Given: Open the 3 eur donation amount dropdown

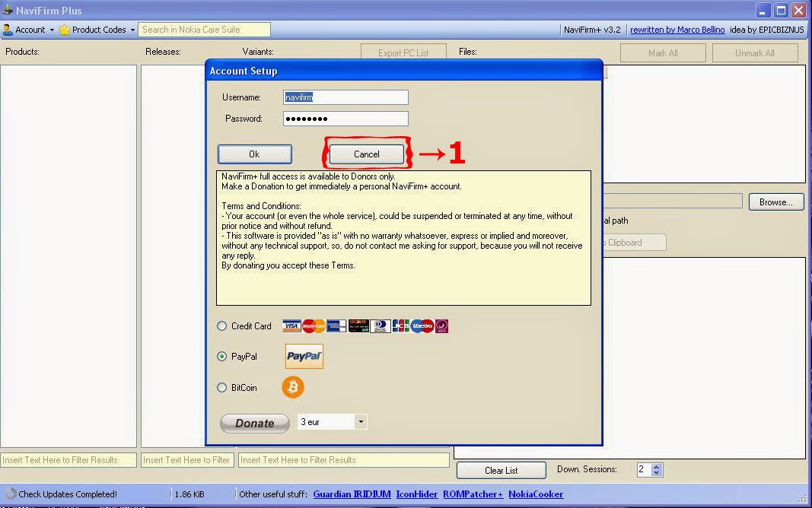Looking at the screenshot, I should [361, 422].
